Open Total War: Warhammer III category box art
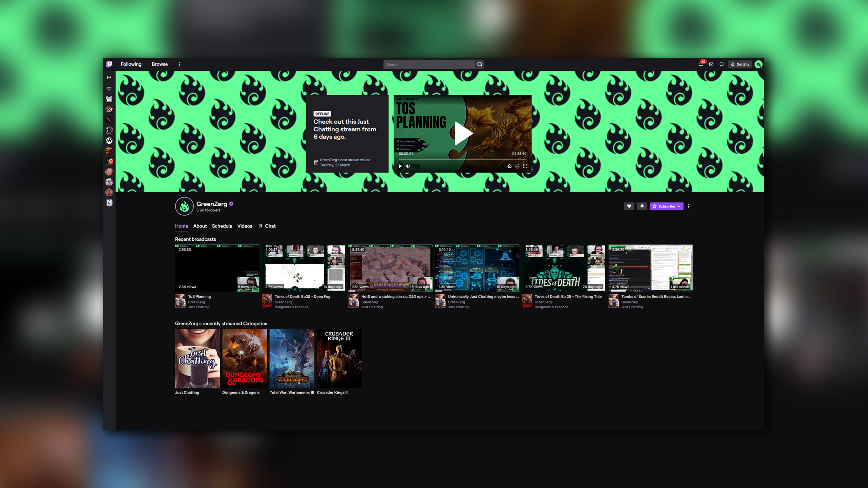Viewport: 868px width, 488px height. click(x=292, y=358)
